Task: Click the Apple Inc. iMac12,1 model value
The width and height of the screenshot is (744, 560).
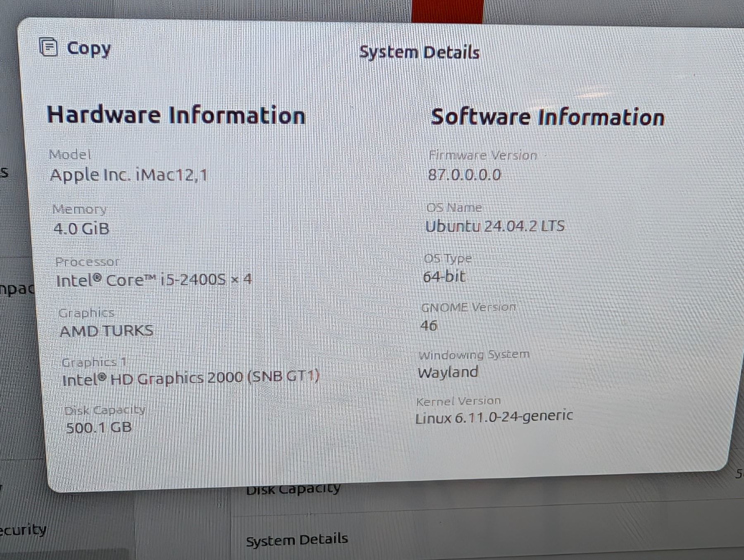Action: click(x=128, y=175)
